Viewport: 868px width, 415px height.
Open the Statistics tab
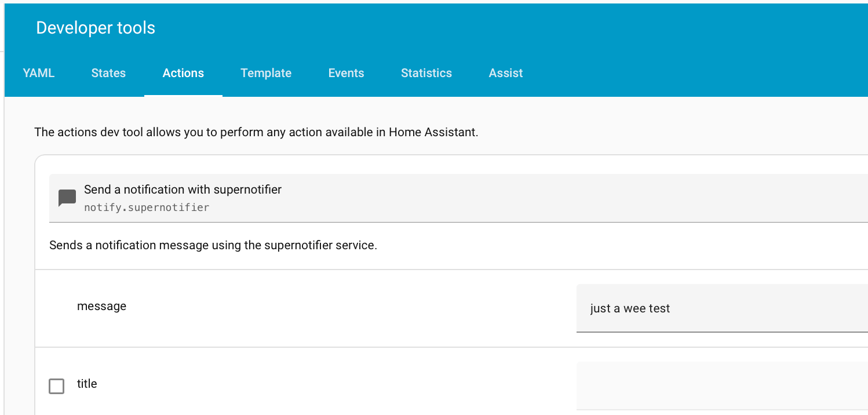point(426,72)
